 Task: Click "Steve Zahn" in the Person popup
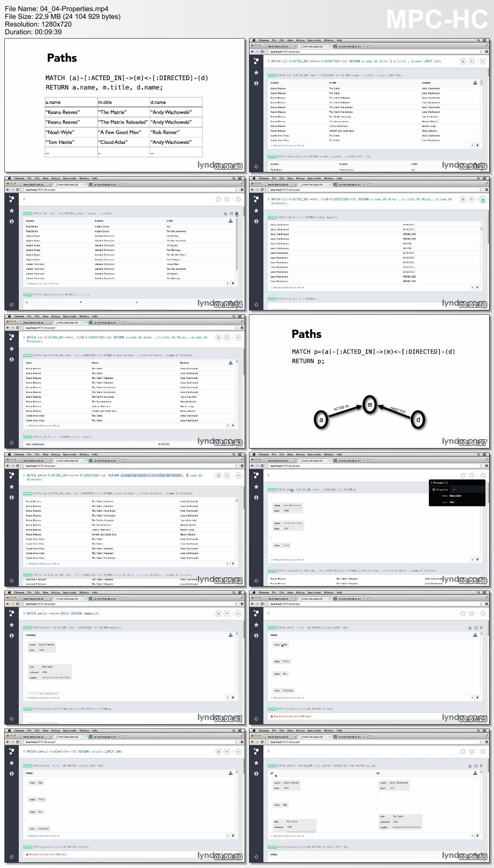455,496
